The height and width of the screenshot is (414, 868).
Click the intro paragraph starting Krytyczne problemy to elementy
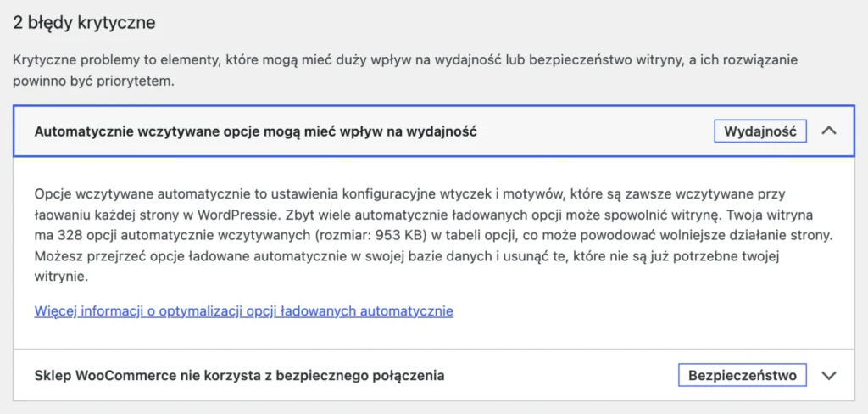(405, 70)
